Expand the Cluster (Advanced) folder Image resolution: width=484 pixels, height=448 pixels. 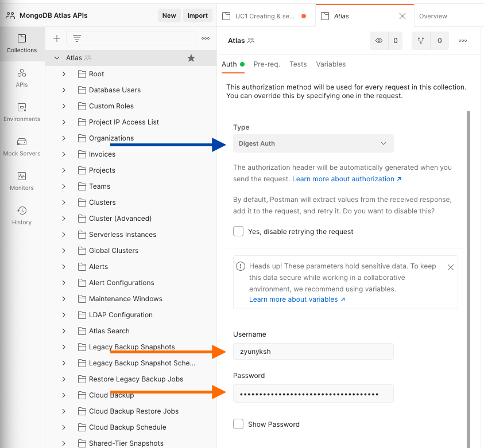(64, 219)
